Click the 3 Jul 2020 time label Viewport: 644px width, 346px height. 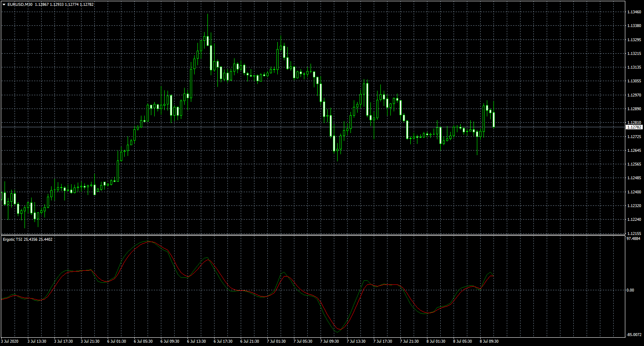[10, 341]
